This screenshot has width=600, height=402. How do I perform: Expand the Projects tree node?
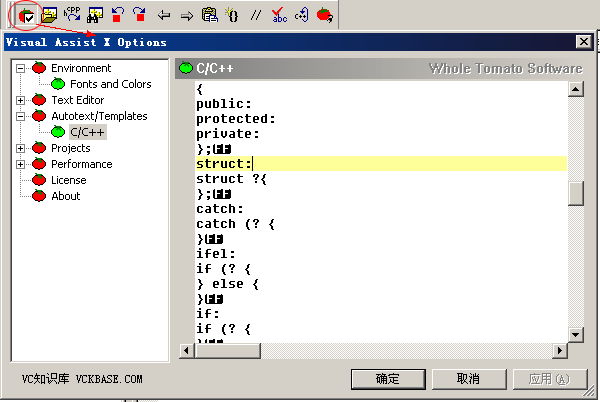click(20, 148)
